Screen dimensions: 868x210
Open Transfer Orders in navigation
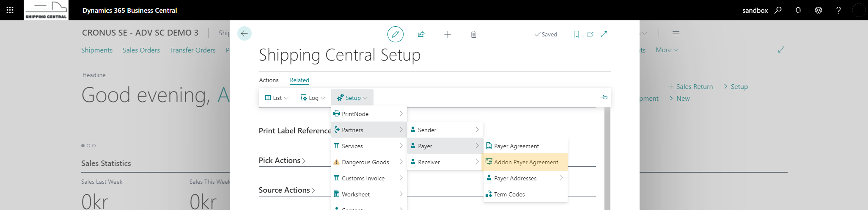(x=193, y=50)
